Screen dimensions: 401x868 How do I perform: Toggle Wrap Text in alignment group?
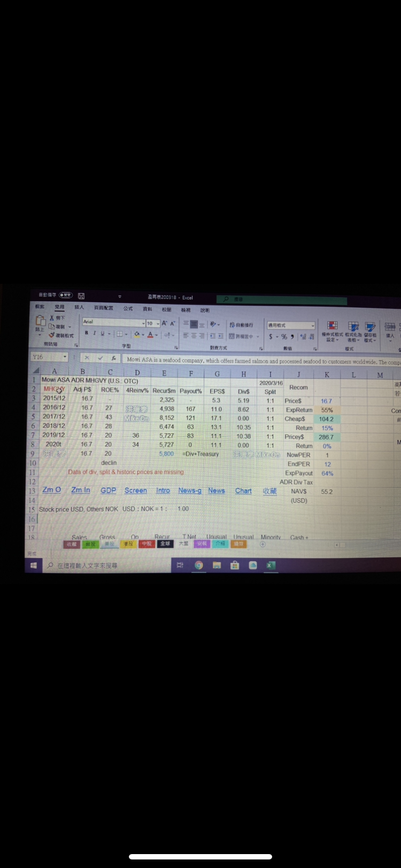point(241,325)
